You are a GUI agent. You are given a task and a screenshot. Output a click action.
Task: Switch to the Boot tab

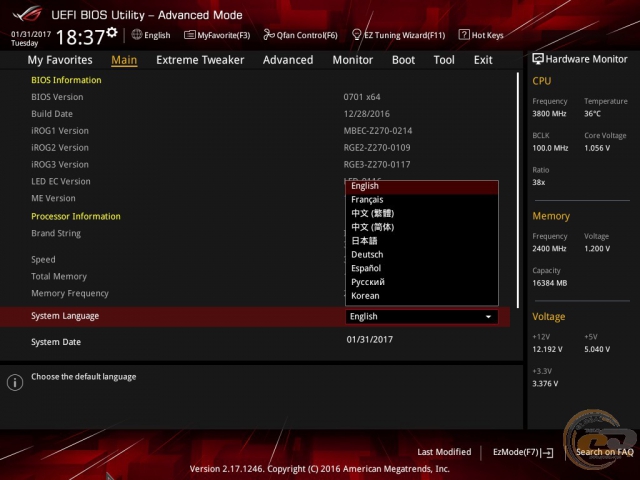403,60
